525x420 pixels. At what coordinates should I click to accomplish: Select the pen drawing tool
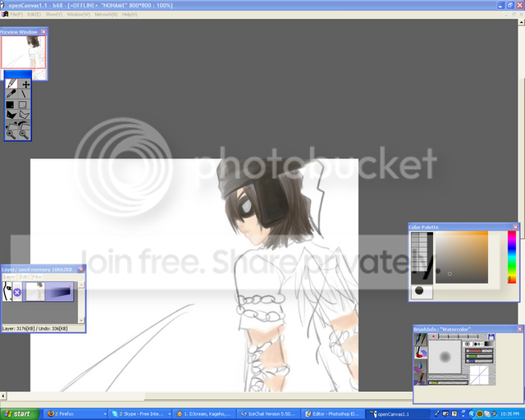(x=11, y=84)
